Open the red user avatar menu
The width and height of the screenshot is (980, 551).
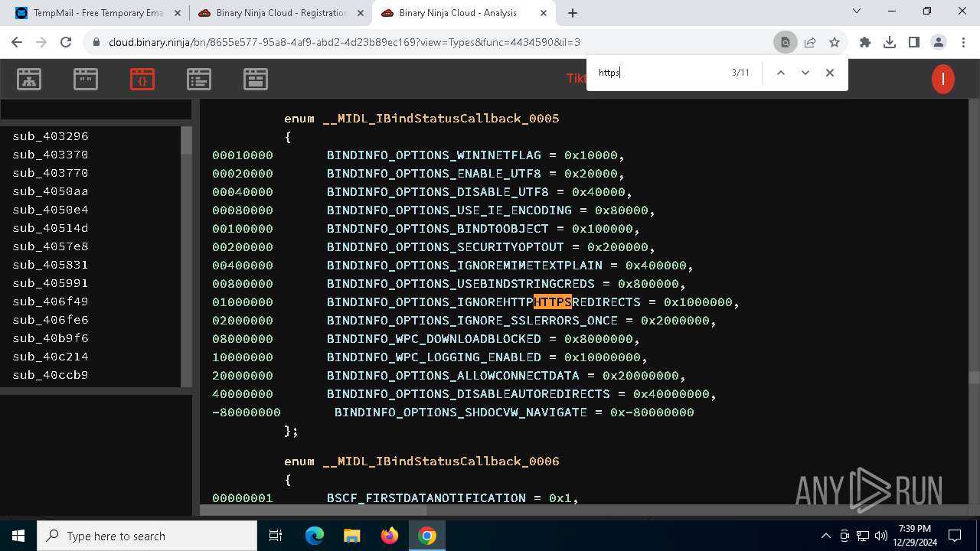coord(942,79)
